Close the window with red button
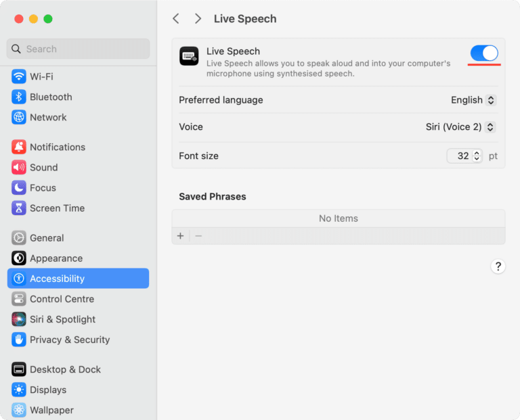 click(19, 19)
